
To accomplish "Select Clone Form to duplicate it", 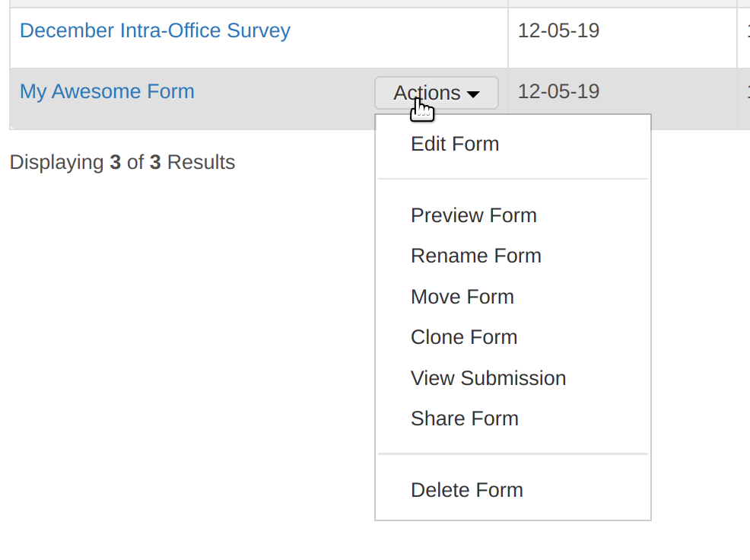I will tap(464, 337).
